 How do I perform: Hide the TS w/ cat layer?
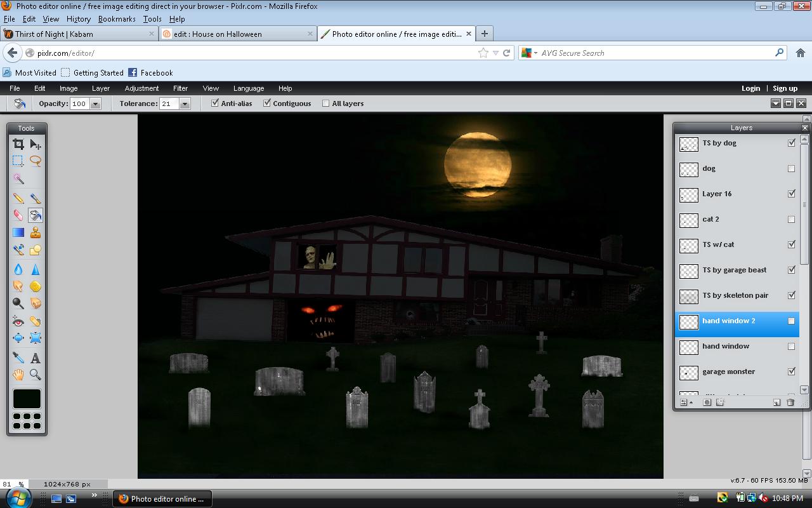[x=791, y=244]
